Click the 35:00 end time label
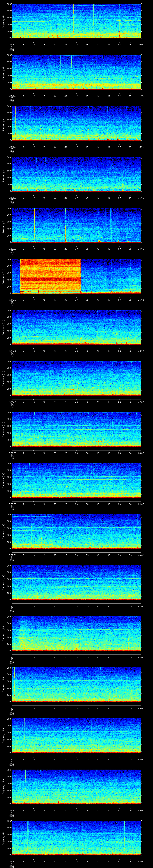Image resolution: width=153 pixels, height=868 pixels. [x=141, y=300]
